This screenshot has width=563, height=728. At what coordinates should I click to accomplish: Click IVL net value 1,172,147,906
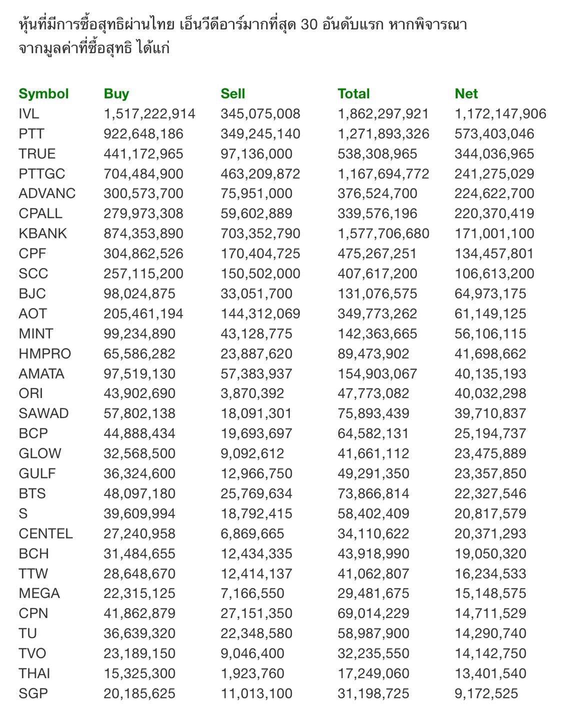click(500, 113)
